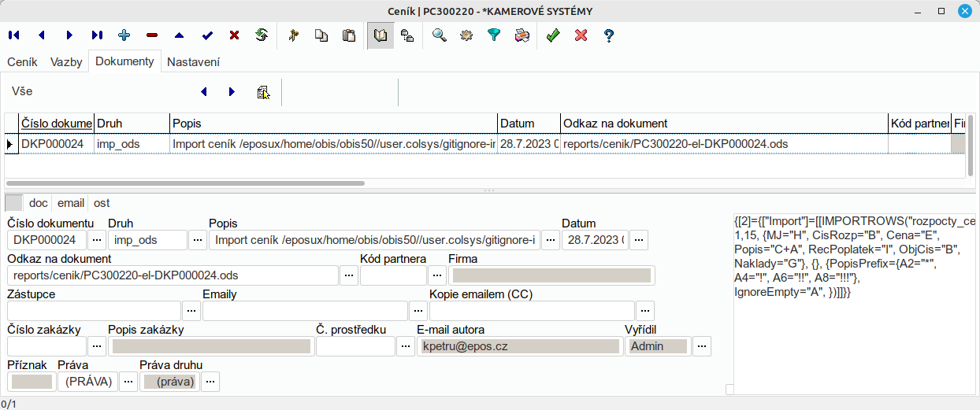This screenshot has height=410, width=980.
Task: Select the email sub-tab
Action: pos(71,202)
